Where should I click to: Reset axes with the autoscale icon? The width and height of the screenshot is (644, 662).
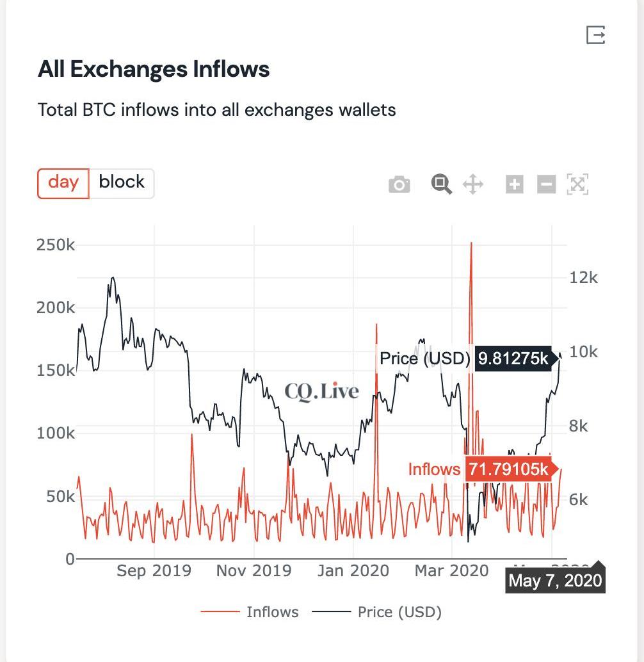(x=577, y=184)
